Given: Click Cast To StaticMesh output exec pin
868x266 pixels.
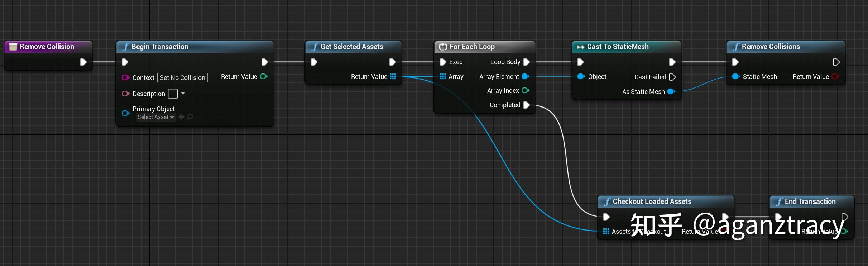Looking at the screenshot, I should tap(672, 62).
